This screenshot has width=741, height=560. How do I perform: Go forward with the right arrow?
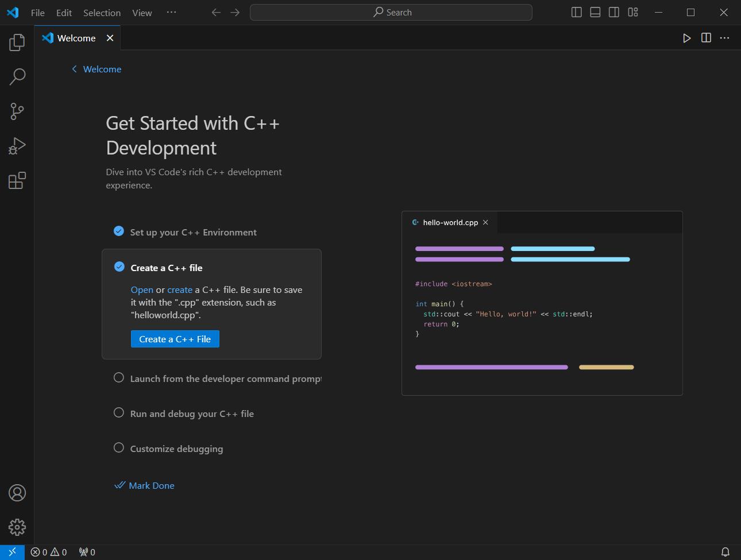point(235,12)
